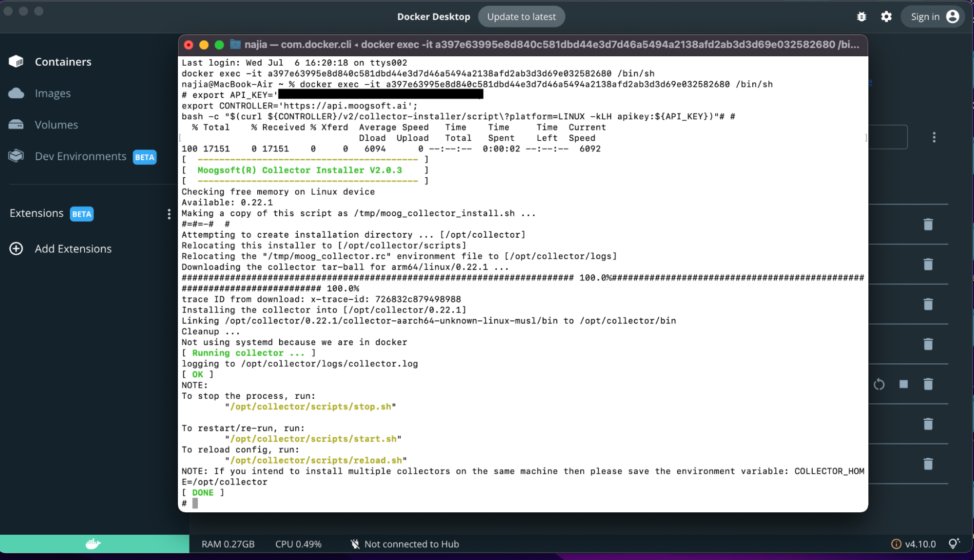Open the container list three-dot menu

click(x=934, y=137)
